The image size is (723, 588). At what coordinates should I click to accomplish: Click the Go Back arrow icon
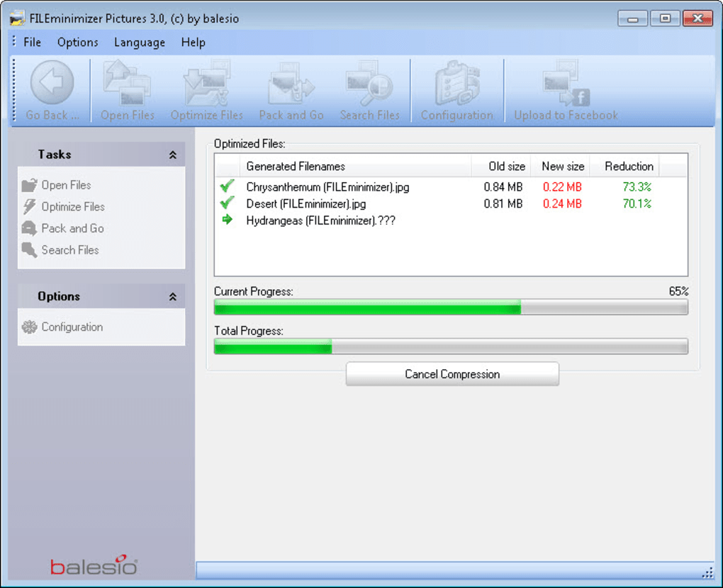coord(52,84)
